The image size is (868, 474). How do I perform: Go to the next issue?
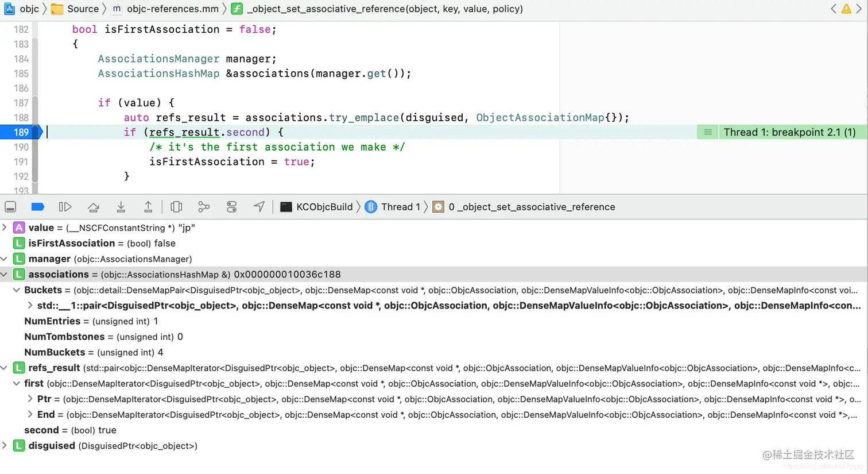coord(859,9)
